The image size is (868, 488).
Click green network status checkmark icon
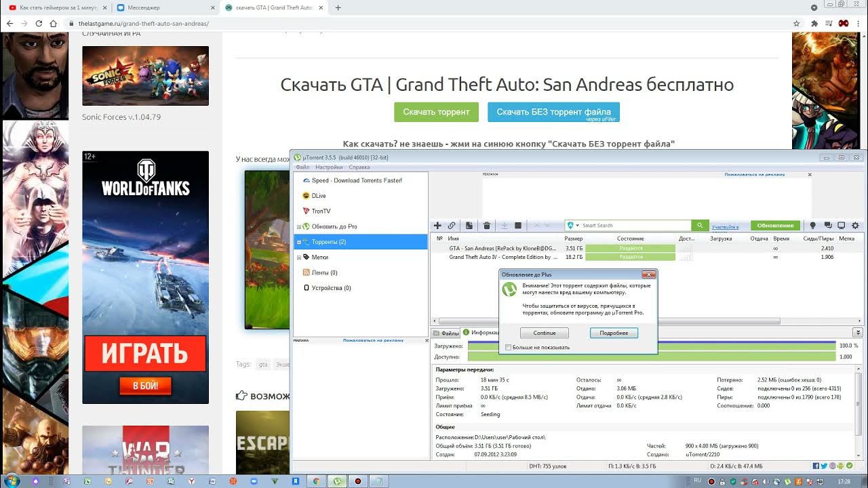850,466
